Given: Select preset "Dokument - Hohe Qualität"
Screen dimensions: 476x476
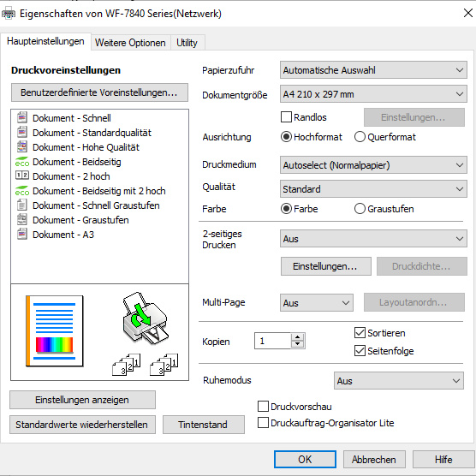Looking at the screenshot, I should point(86,147).
